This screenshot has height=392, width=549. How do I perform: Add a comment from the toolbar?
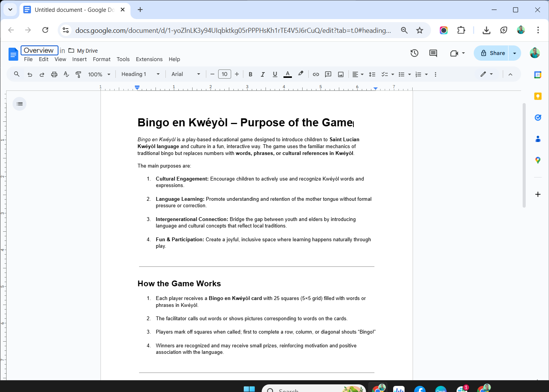coord(328,74)
